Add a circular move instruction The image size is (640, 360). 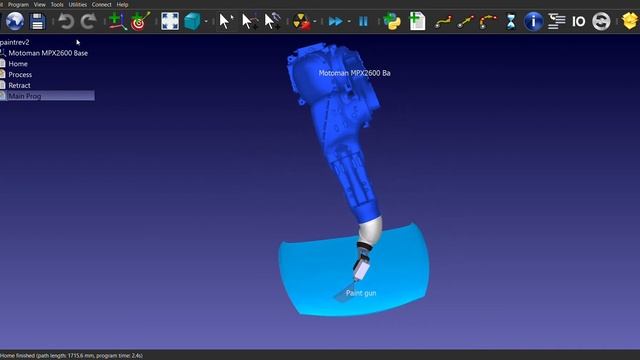coord(488,22)
